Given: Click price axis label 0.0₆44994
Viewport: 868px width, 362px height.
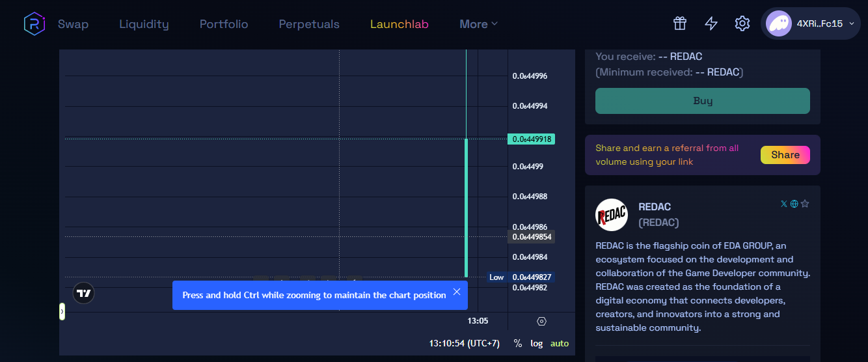Looking at the screenshot, I should tap(530, 105).
